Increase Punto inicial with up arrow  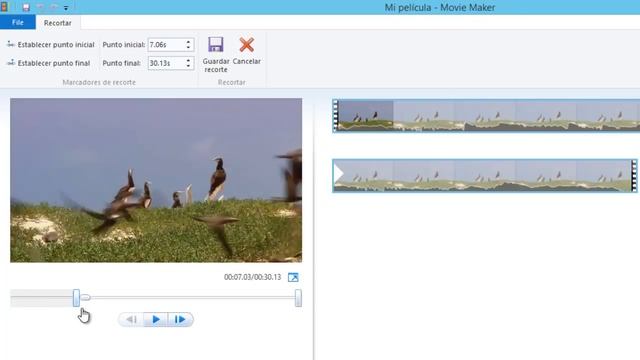pyautogui.click(x=188, y=42)
